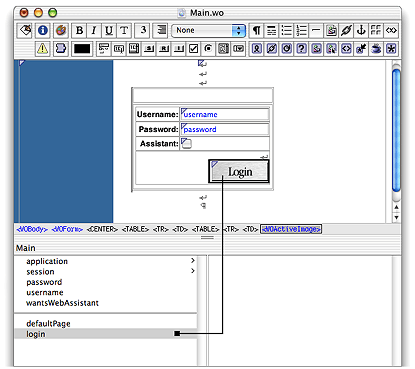Screen dimensions: 415x369
Task: Select the defaultPage action
Action: (x=48, y=323)
